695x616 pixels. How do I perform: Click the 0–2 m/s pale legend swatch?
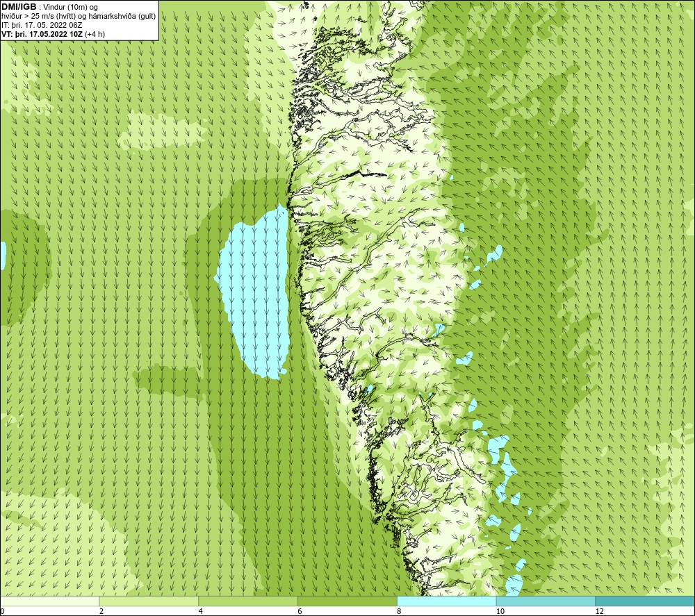tap(49, 601)
